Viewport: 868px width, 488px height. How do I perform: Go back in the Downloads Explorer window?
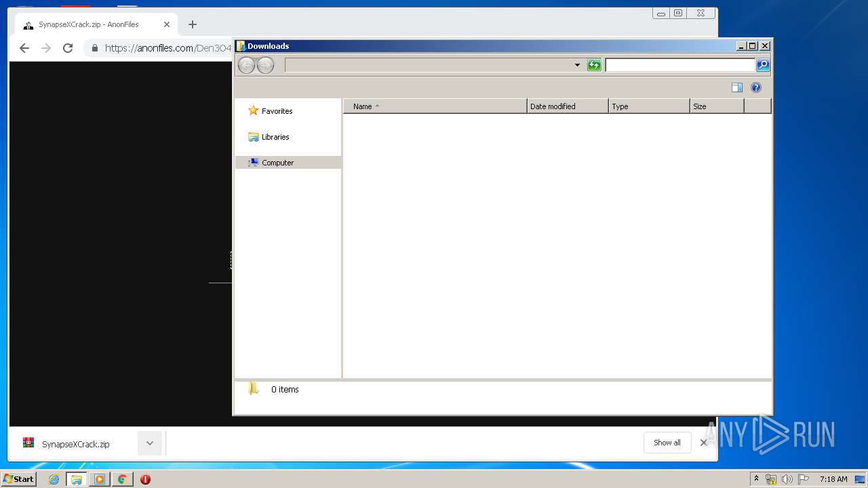246,65
